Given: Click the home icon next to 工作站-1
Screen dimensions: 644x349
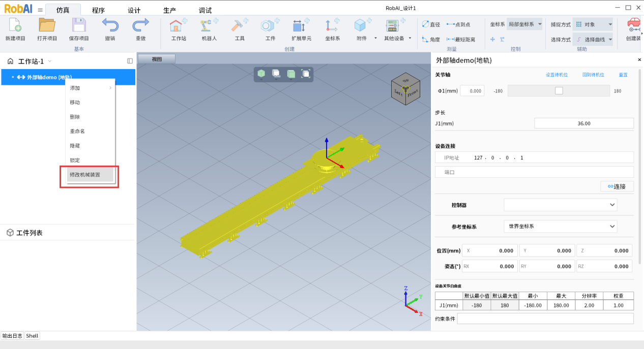Looking at the screenshot, I should pyautogui.click(x=10, y=61).
